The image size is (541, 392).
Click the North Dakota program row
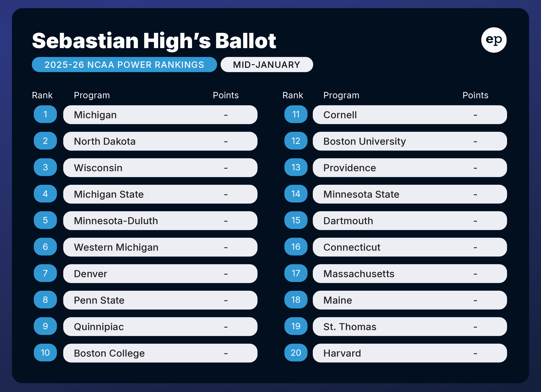coord(160,141)
